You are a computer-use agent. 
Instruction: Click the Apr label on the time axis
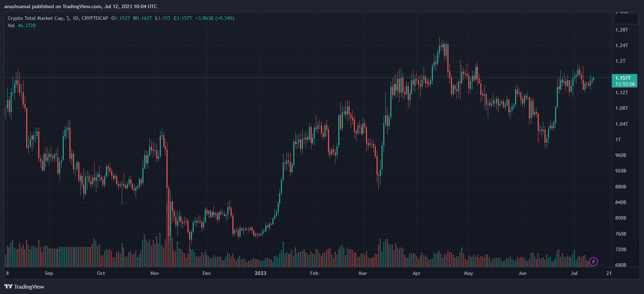[x=417, y=273]
